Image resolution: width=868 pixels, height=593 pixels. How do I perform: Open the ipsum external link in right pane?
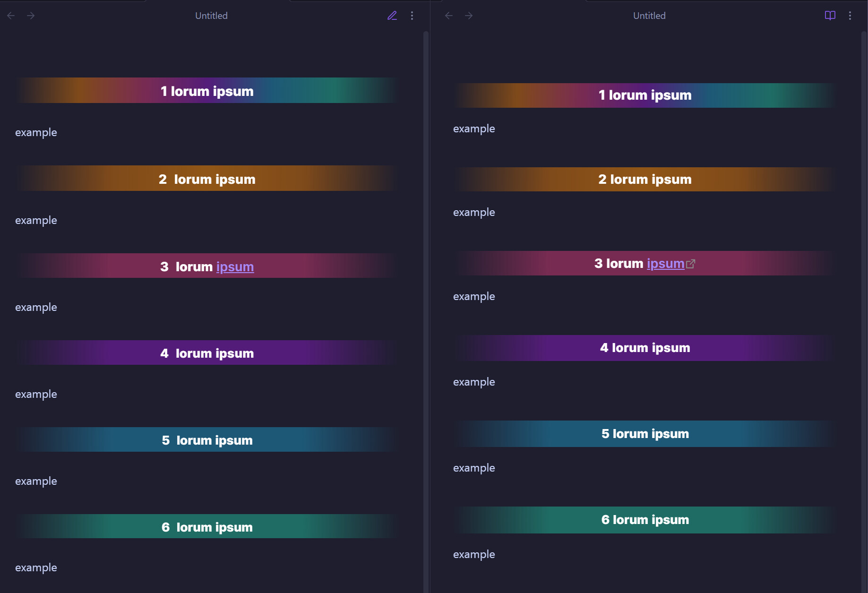click(666, 264)
